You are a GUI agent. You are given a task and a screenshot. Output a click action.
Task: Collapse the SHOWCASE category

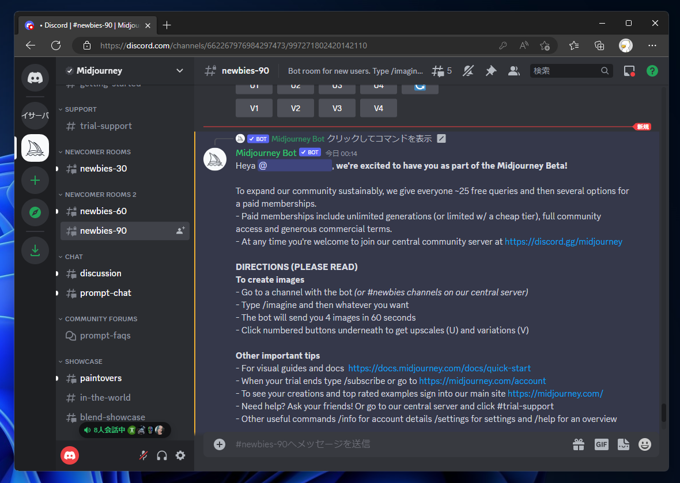(83, 361)
